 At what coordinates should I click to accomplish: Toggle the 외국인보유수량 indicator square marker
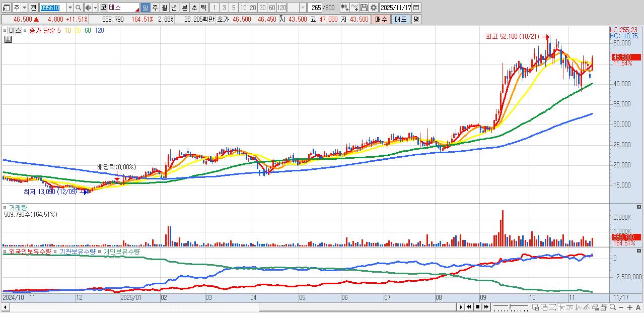point(5,251)
